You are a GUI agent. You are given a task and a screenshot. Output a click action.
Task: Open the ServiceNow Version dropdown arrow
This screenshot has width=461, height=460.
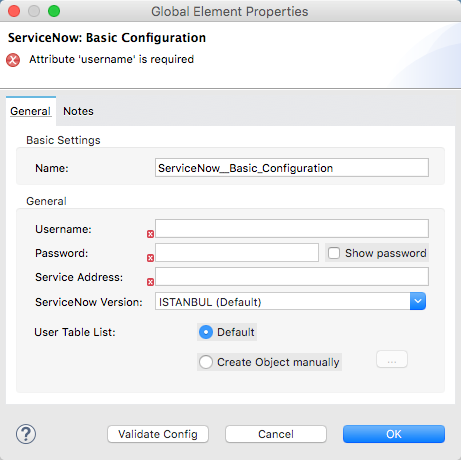tap(418, 301)
